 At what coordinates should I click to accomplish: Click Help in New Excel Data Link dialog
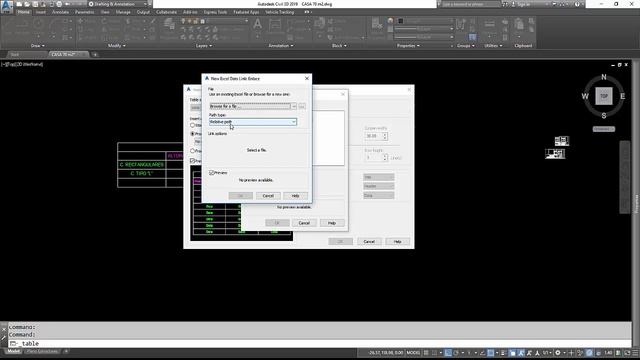(x=296, y=196)
